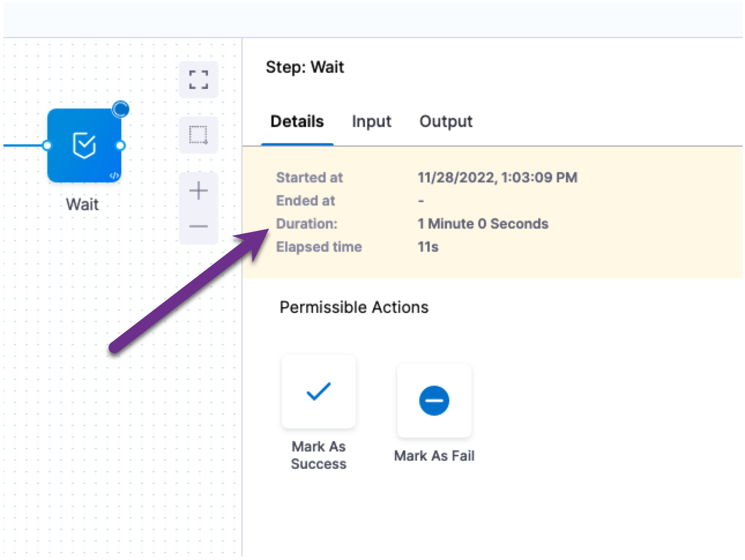Screen dimensions: 745x560
Task: Click the Step: Wait panel title
Action: tap(305, 67)
